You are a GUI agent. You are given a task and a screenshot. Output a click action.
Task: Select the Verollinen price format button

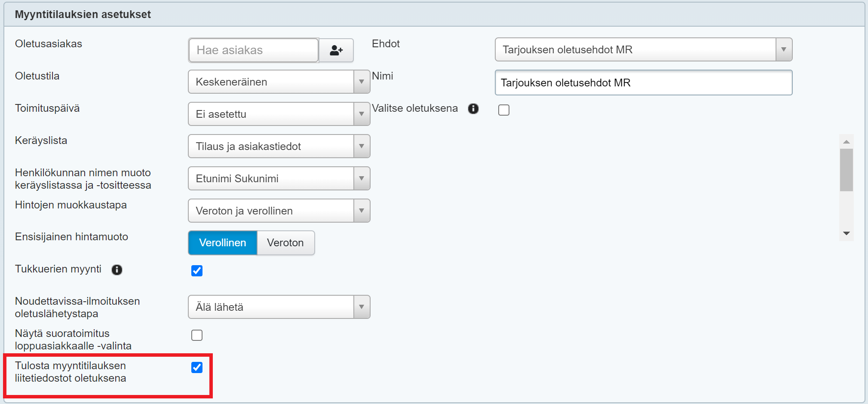pos(223,243)
